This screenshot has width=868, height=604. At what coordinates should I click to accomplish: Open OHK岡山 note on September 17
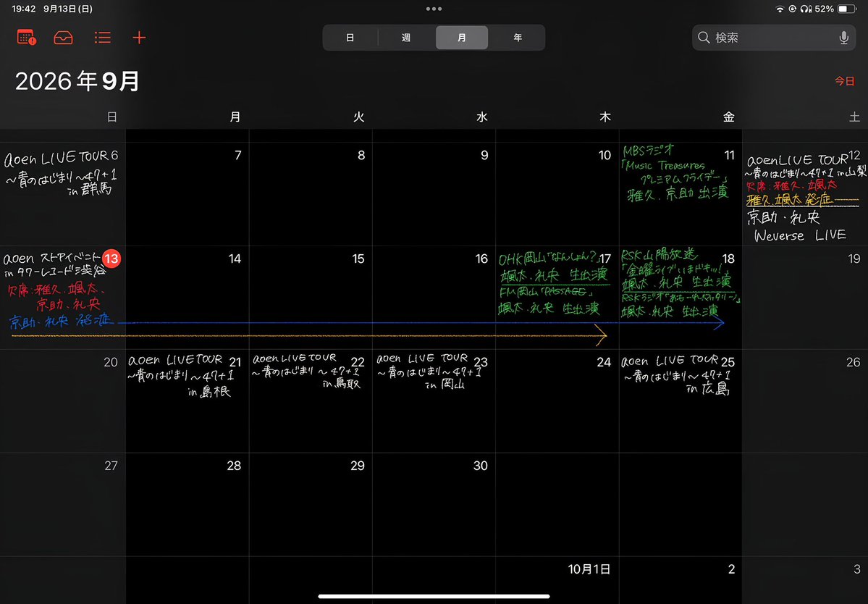tap(554, 267)
